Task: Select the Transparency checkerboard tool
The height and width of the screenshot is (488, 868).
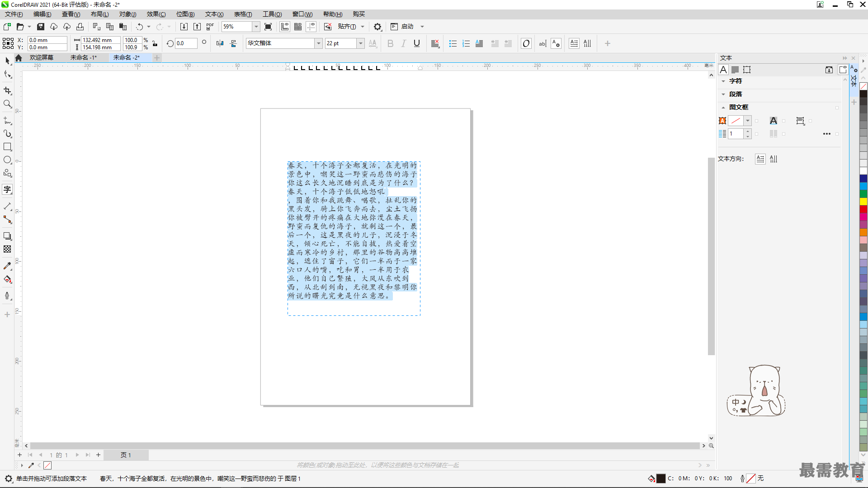Action: click(x=7, y=249)
